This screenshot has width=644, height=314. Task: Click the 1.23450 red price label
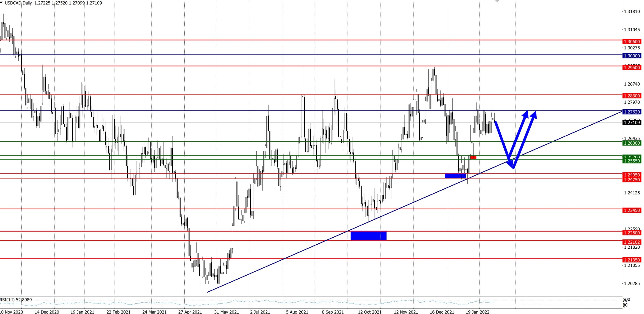[632, 211]
